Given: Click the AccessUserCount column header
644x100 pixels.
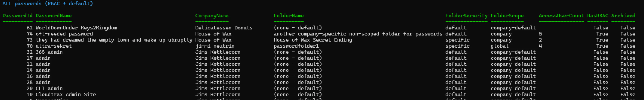Looking at the screenshot, I should tap(561, 16).
